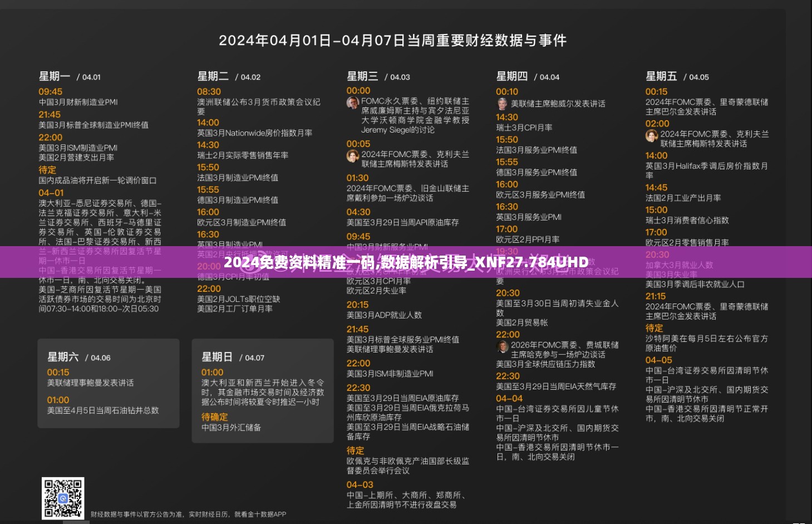Click the footer text mentioning 金十数据APP
Viewport: 812px width, 524px height.
click(x=188, y=514)
